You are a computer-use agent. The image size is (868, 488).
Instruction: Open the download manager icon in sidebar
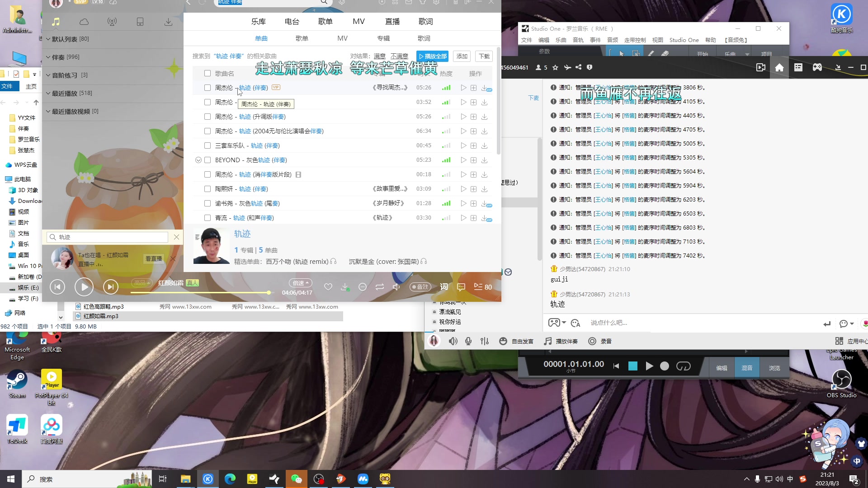pos(168,22)
